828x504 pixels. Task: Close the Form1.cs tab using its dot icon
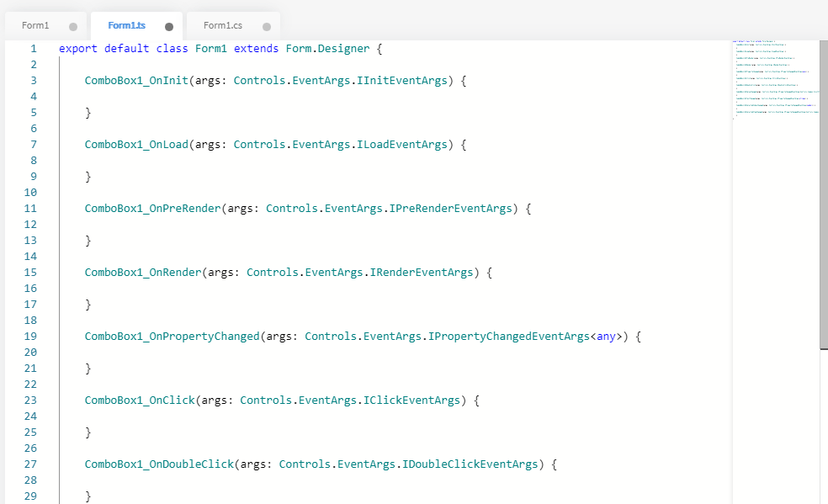click(267, 27)
